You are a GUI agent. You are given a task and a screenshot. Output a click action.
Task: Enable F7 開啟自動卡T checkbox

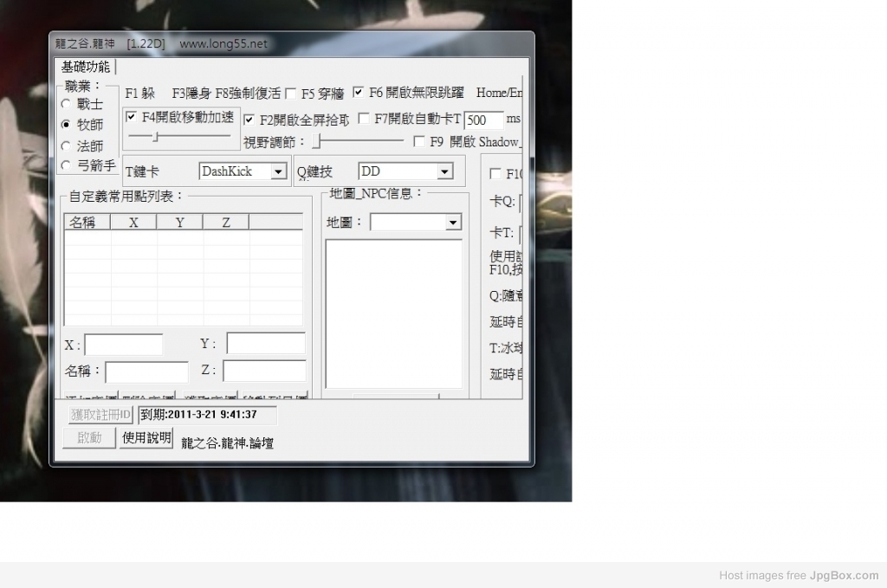(x=364, y=119)
